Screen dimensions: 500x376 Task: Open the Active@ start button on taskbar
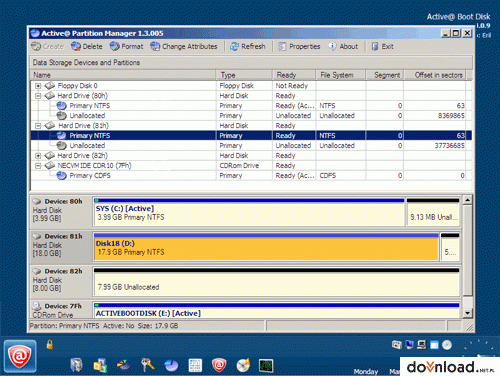point(20,356)
